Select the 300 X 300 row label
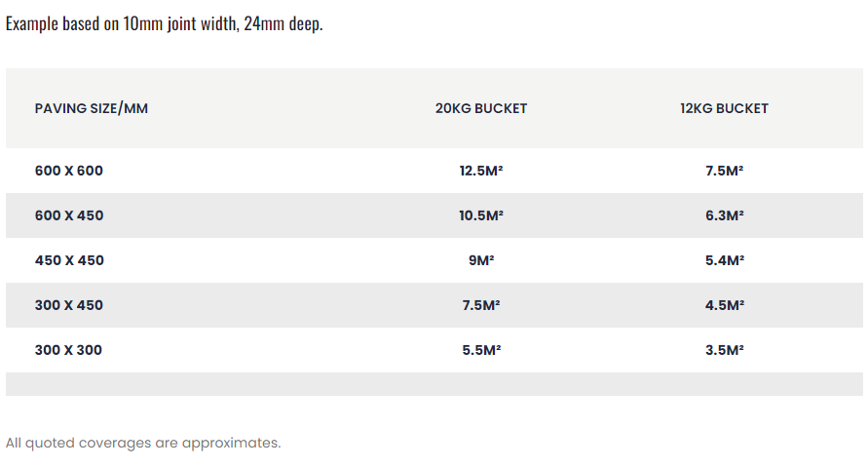 tap(69, 350)
